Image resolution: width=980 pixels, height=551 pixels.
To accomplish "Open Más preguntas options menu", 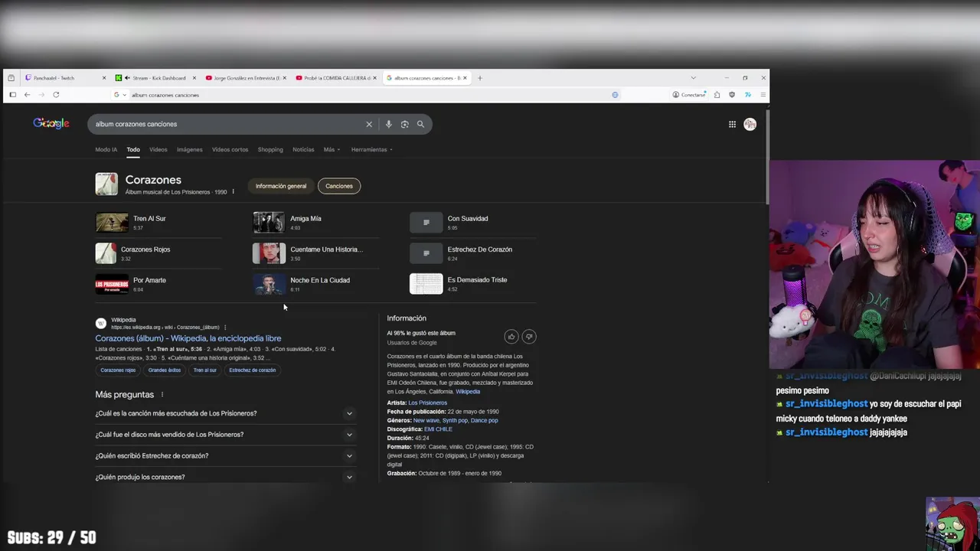I will 162,395.
